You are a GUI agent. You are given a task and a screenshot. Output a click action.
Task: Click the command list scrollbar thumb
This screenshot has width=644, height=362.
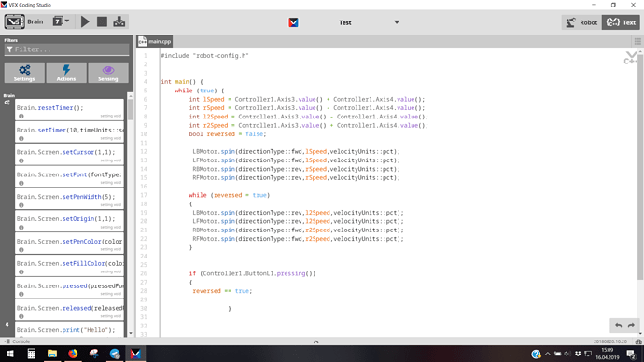point(131,109)
